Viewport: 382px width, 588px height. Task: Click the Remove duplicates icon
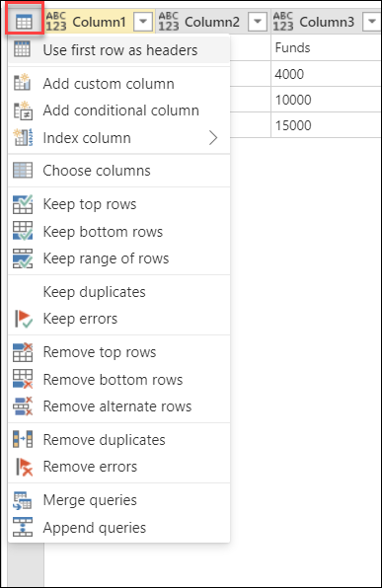click(23, 439)
